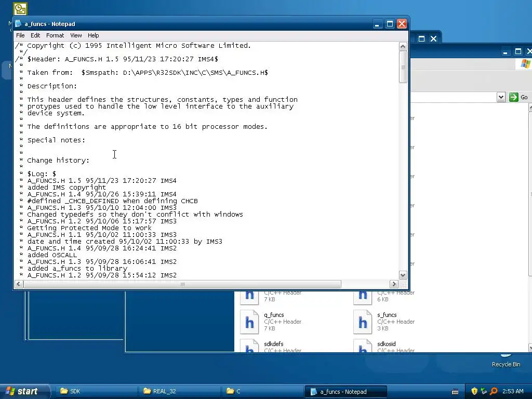Screen dimensions: 532x399
Task: Click the 'Special notes:' line in Notepad
Action: tap(56, 140)
